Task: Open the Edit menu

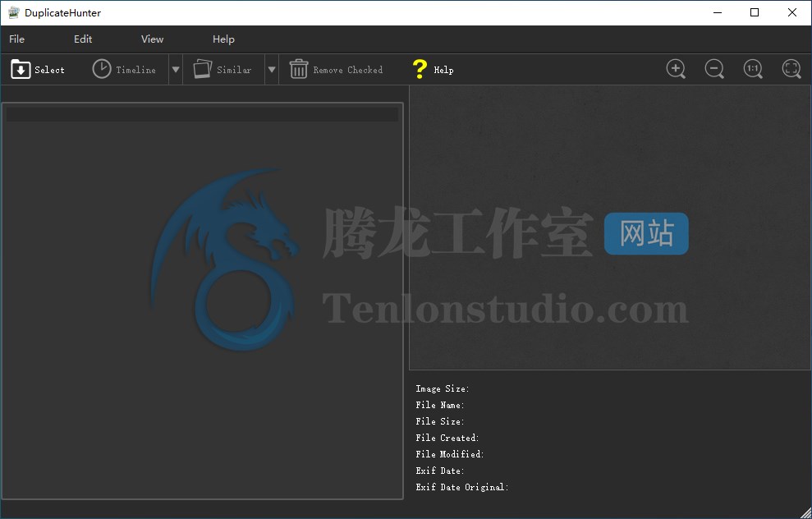Action: pos(81,39)
